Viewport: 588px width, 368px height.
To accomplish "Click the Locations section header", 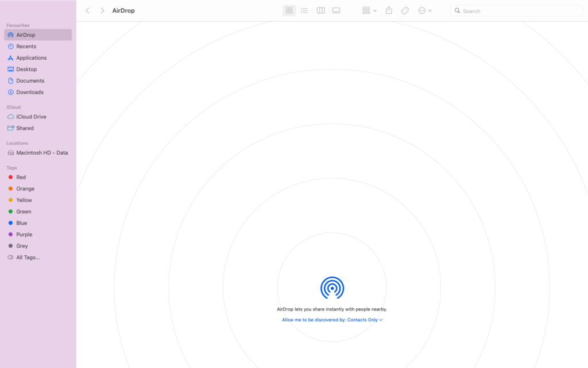I will (17, 143).
